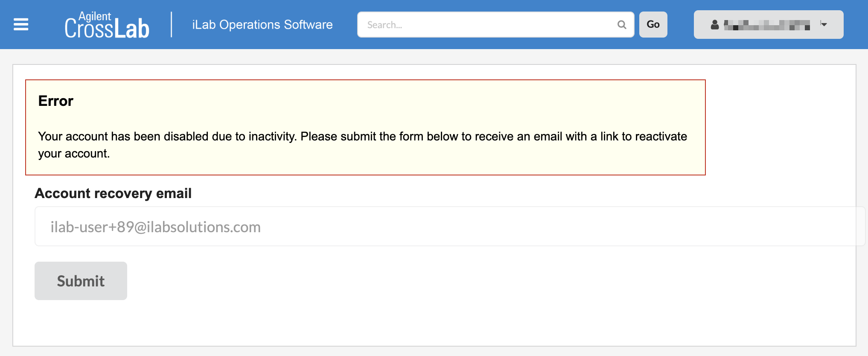
Task: Click the bold Error heading
Action: click(x=56, y=101)
